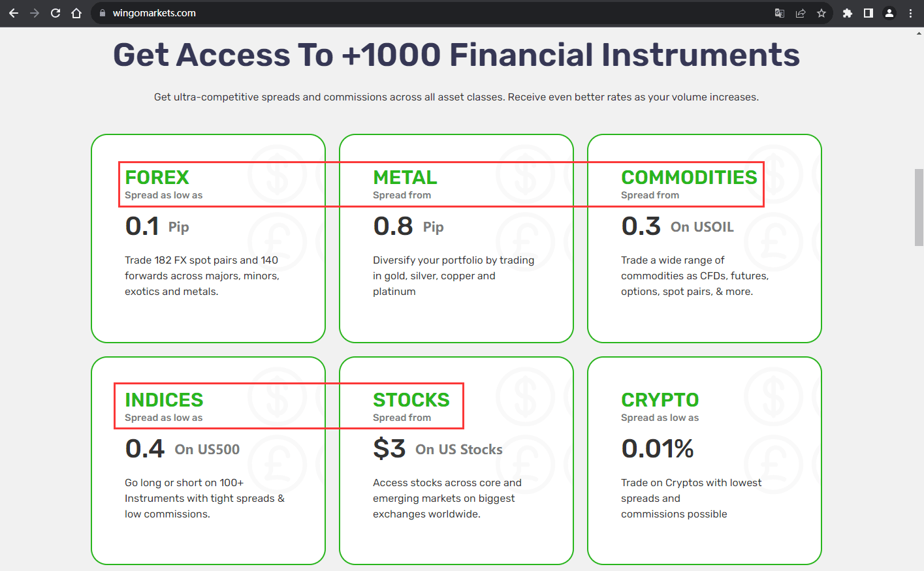Open the translate page icon
This screenshot has width=924, height=571.
pyautogui.click(x=780, y=13)
